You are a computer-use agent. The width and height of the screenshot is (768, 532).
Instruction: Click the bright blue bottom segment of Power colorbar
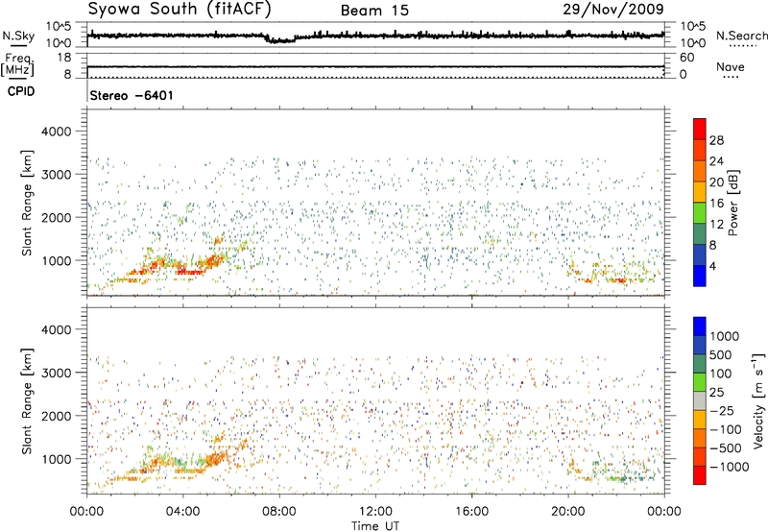(700, 276)
